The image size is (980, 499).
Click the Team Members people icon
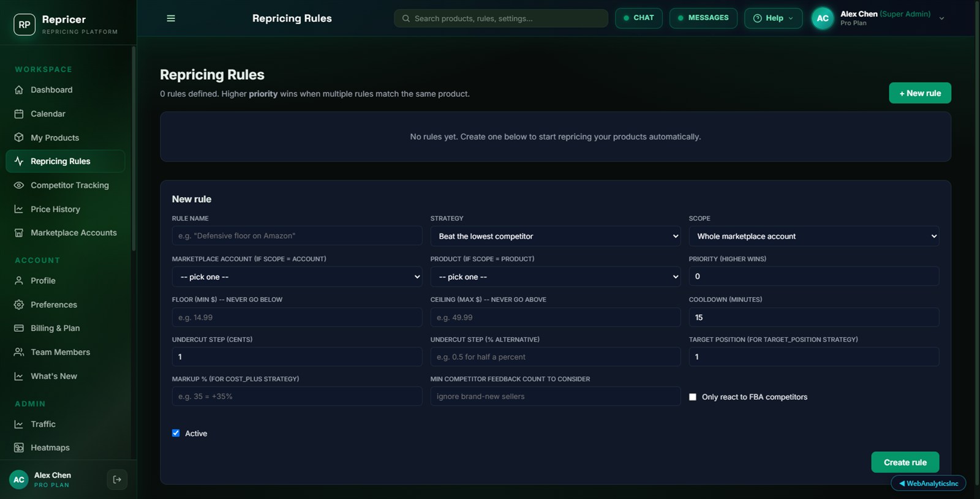(19, 352)
